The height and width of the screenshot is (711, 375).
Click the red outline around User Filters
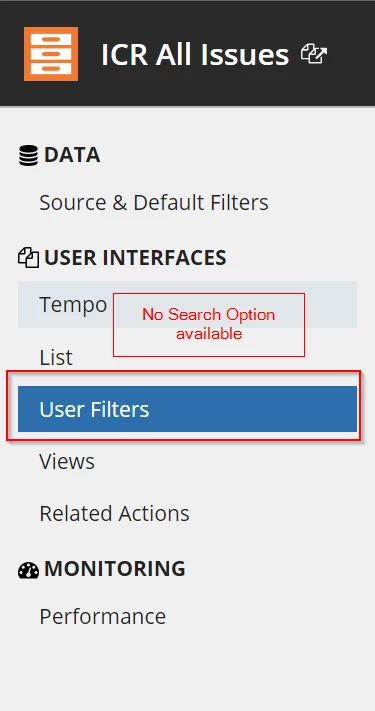click(184, 373)
